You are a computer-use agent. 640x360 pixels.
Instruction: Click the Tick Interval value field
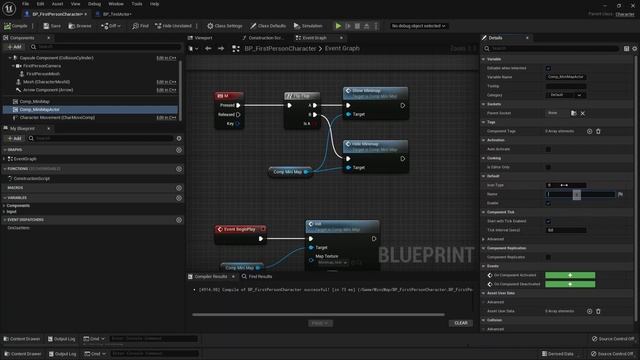pos(566,230)
